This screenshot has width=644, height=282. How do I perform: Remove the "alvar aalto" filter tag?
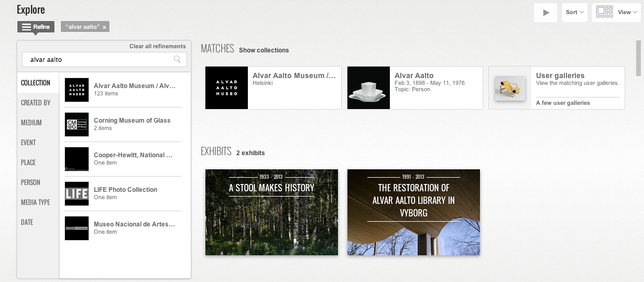(x=104, y=27)
